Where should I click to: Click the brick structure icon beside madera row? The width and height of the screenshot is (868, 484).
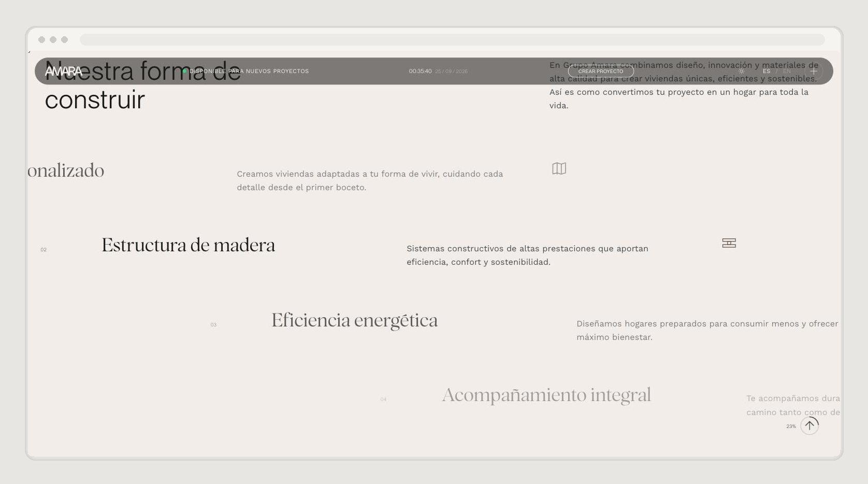pyautogui.click(x=729, y=243)
